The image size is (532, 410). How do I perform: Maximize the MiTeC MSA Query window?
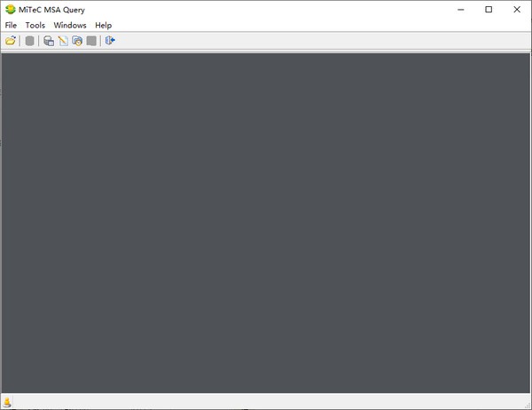pos(489,10)
